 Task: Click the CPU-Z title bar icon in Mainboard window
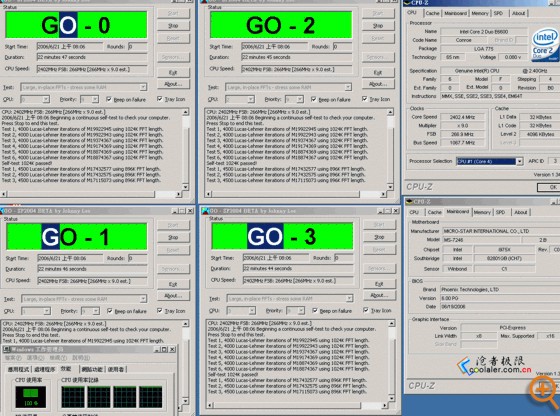click(410, 202)
